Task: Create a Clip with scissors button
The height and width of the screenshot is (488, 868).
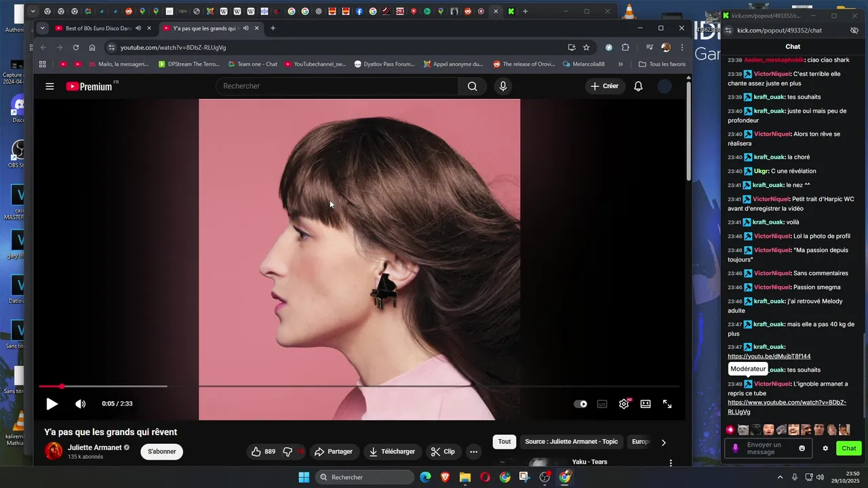Action: 443,451
